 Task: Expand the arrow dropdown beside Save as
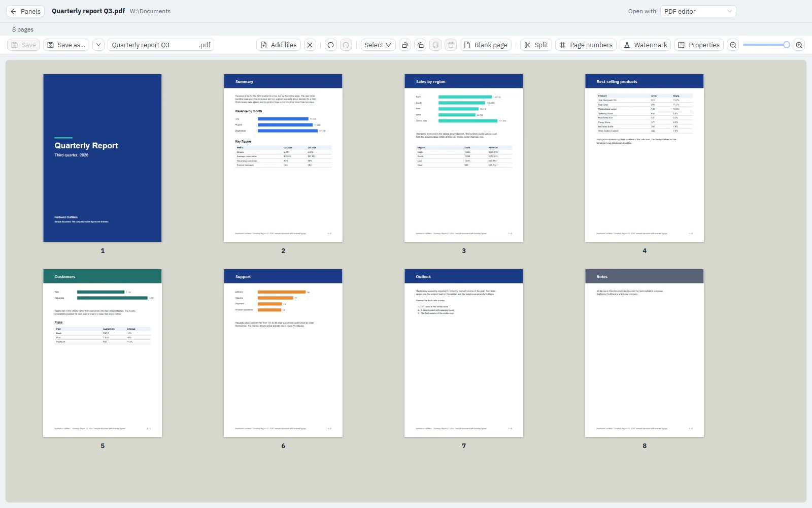[x=98, y=45]
